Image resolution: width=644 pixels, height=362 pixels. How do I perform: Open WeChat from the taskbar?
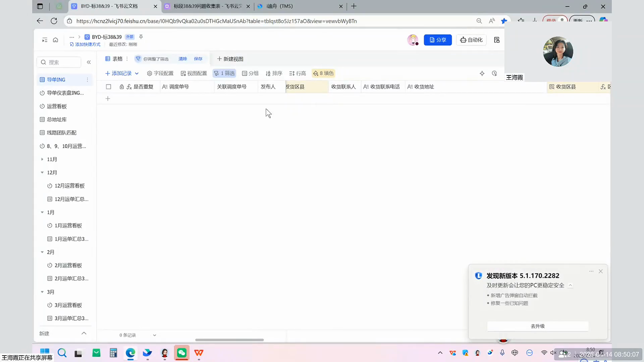(182, 353)
